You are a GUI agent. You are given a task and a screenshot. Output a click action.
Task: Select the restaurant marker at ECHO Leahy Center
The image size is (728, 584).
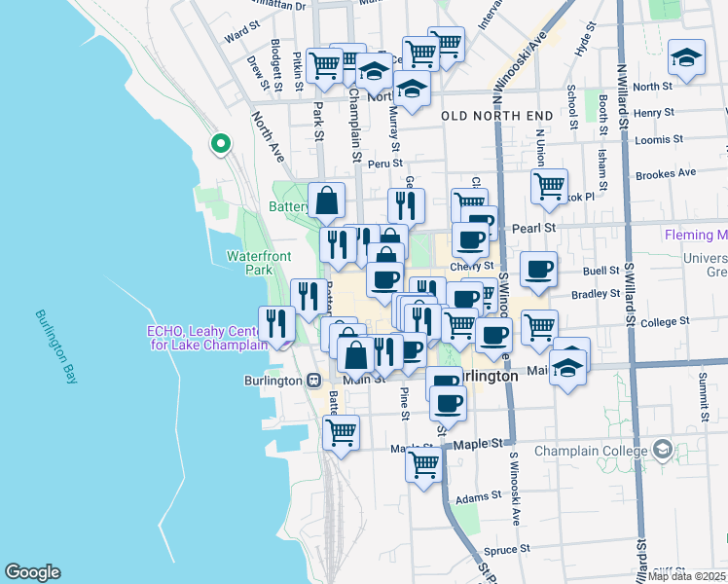point(276,325)
